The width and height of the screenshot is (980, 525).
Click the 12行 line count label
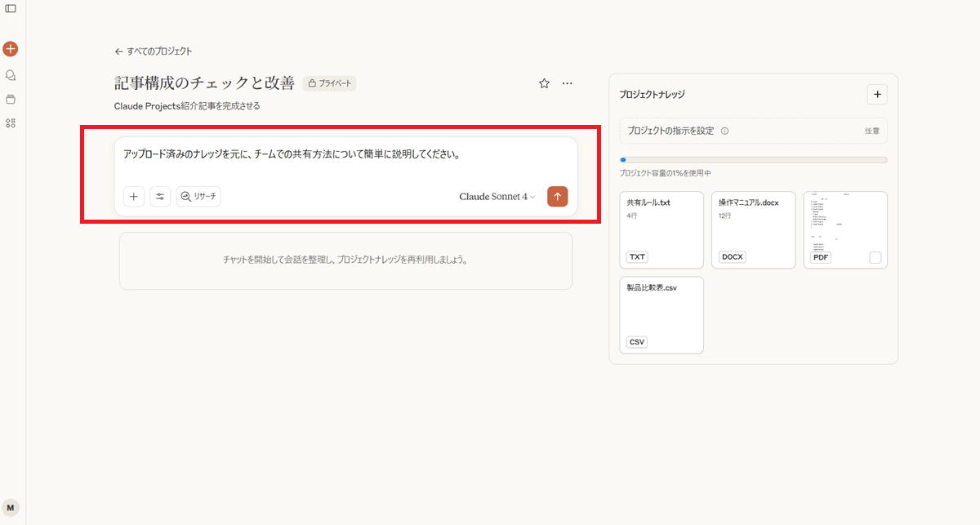(725, 216)
